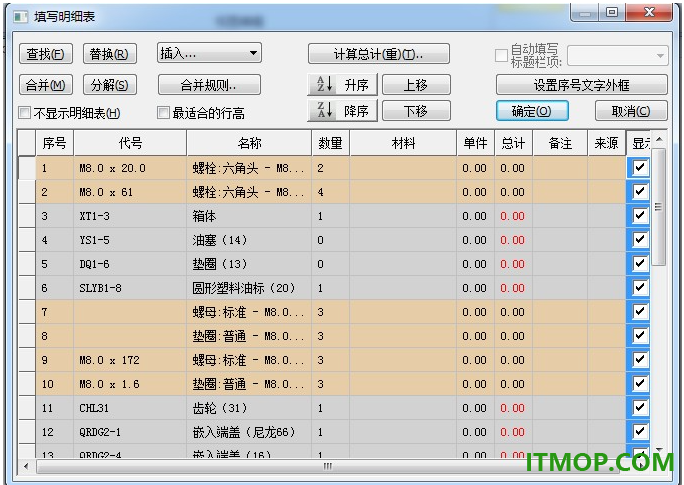The height and width of the screenshot is (485, 684).
Task: Click the horizontal scrollbar thumb
Action: [328, 466]
